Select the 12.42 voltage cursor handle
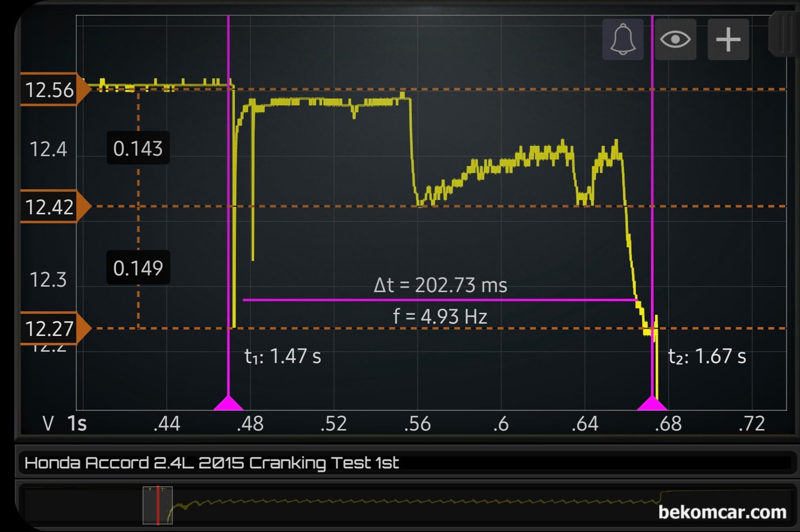 (x=53, y=207)
